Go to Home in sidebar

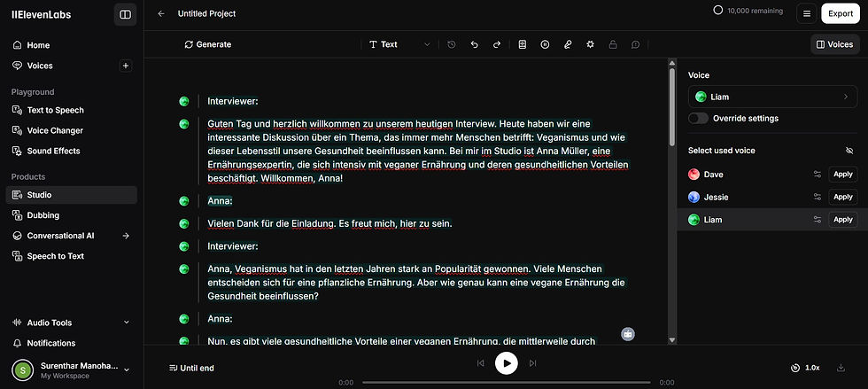coord(71,45)
